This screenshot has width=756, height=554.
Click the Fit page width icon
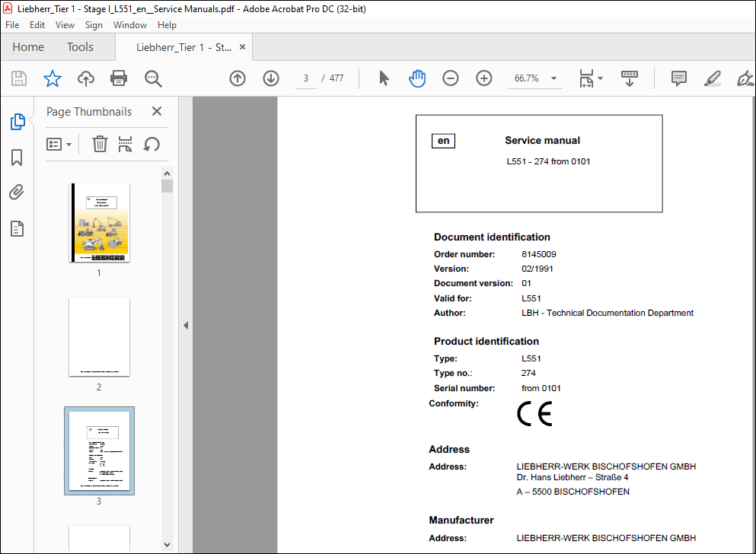pyautogui.click(x=586, y=78)
